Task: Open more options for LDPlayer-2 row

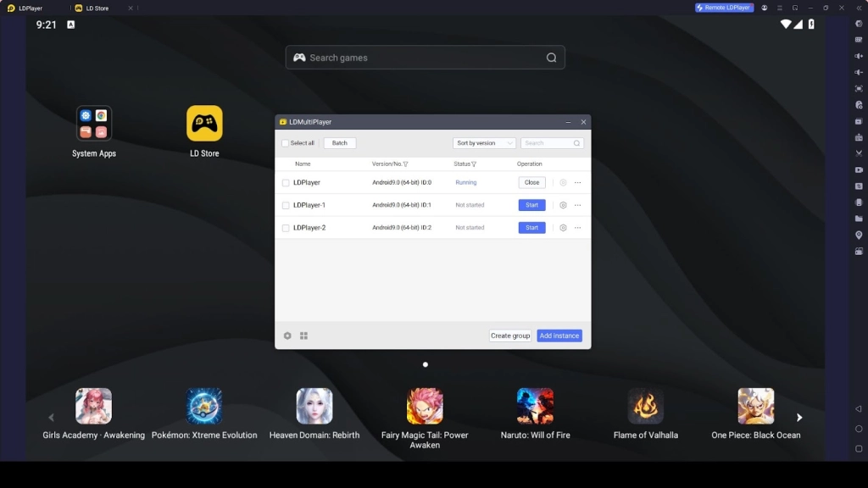Action: (x=578, y=228)
